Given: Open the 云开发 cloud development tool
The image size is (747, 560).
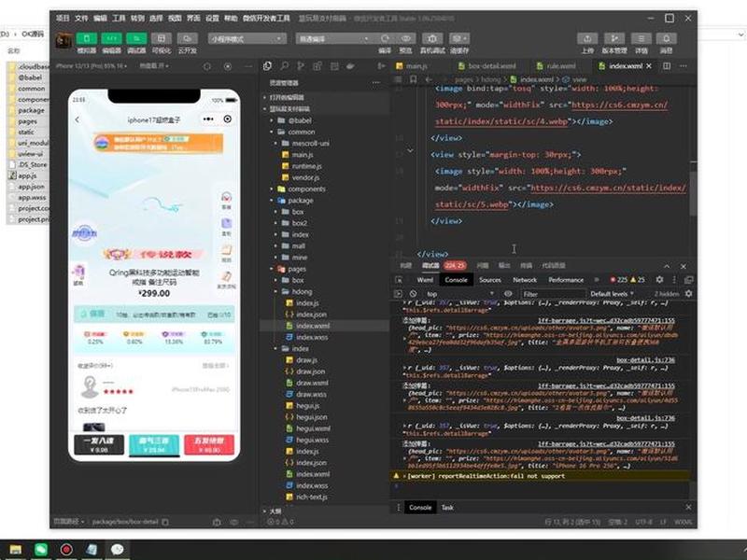Looking at the screenshot, I should pyautogui.click(x=188, y=38).
